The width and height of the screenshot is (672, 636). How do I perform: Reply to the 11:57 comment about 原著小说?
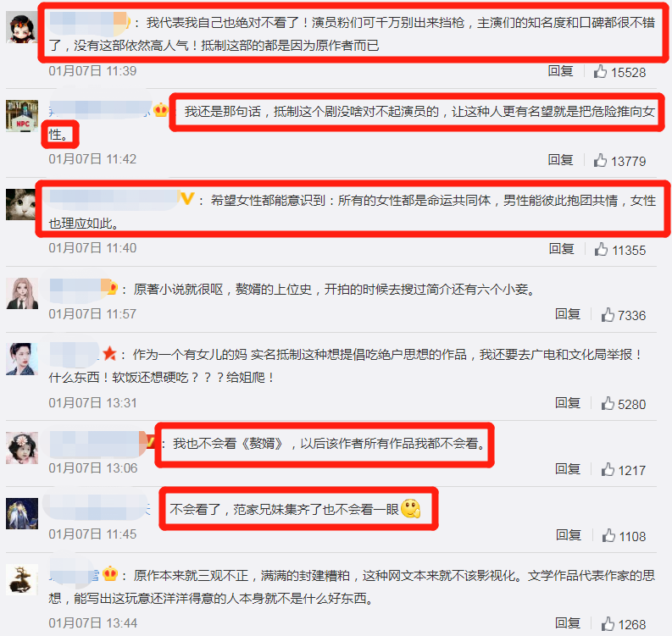tap(568, 314)
